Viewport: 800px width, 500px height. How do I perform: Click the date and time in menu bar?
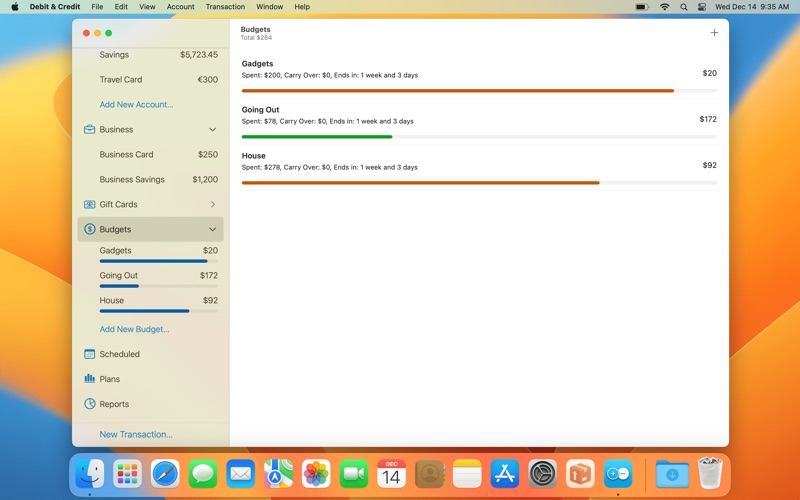point(752,7)
